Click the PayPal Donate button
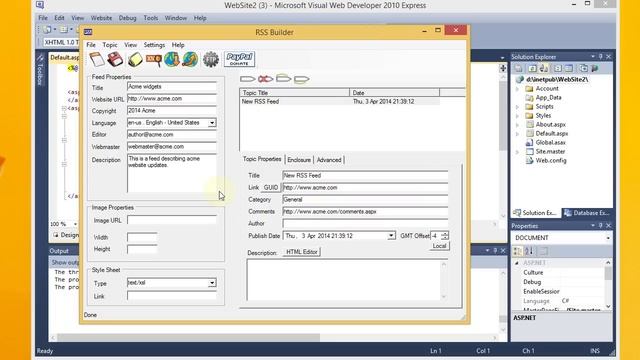 click(240, 59)
